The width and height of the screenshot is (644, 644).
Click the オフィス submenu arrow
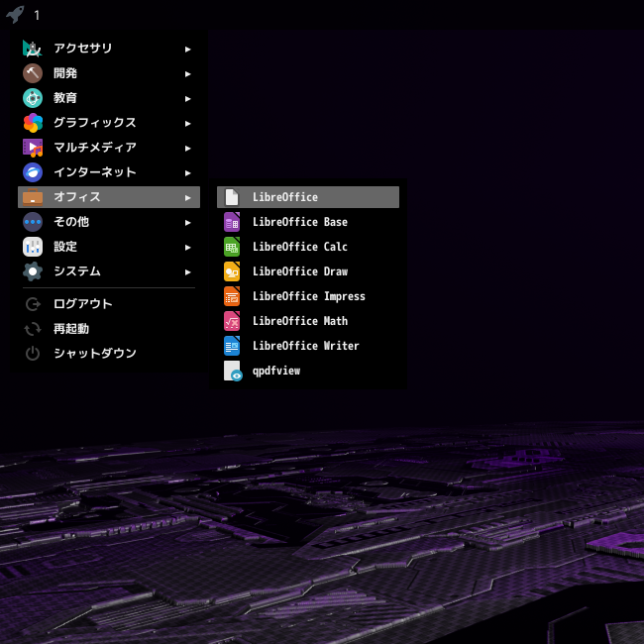187,197
